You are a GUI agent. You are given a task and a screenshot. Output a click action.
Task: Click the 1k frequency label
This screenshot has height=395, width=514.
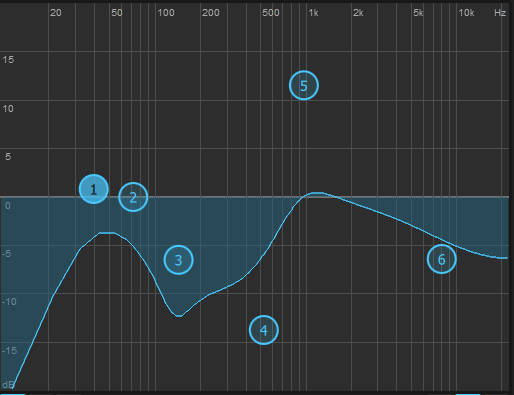(313, 13)
